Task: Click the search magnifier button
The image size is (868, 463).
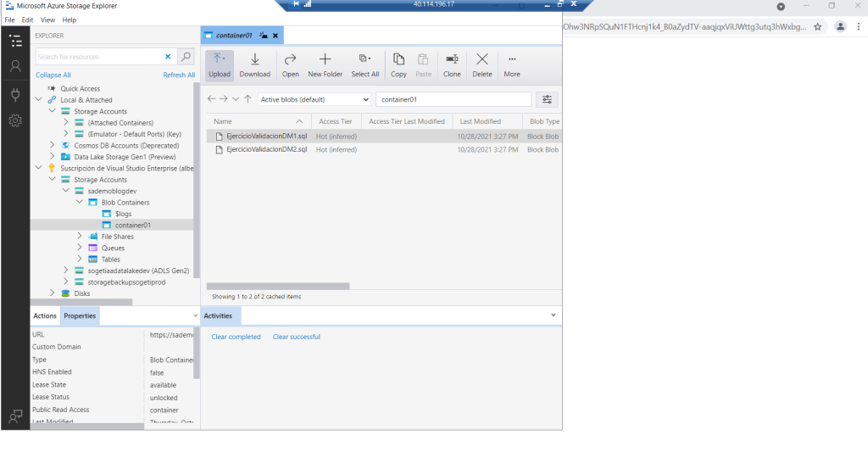Action: click(x=186, y=57)
